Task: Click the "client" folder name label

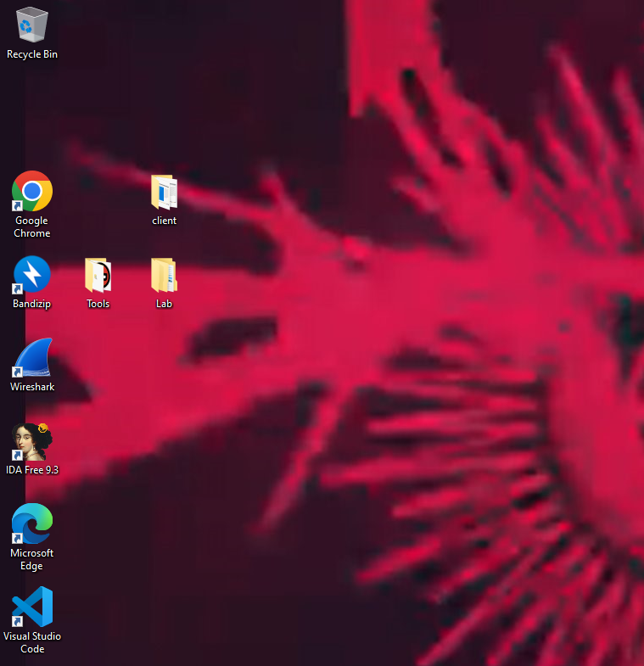Action: point(164,221)
